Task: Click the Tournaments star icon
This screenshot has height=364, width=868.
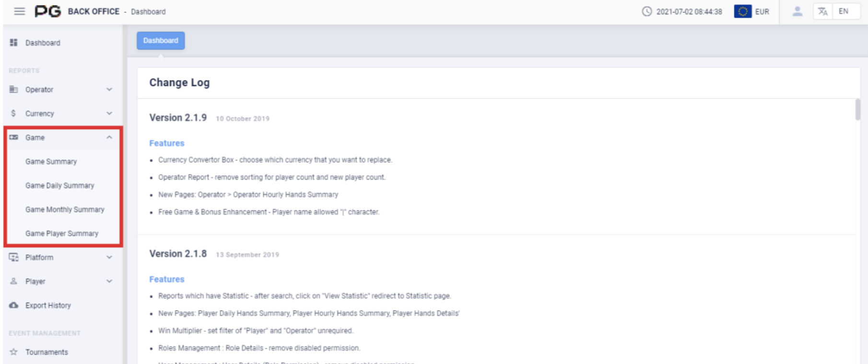Action: [14, 352]
